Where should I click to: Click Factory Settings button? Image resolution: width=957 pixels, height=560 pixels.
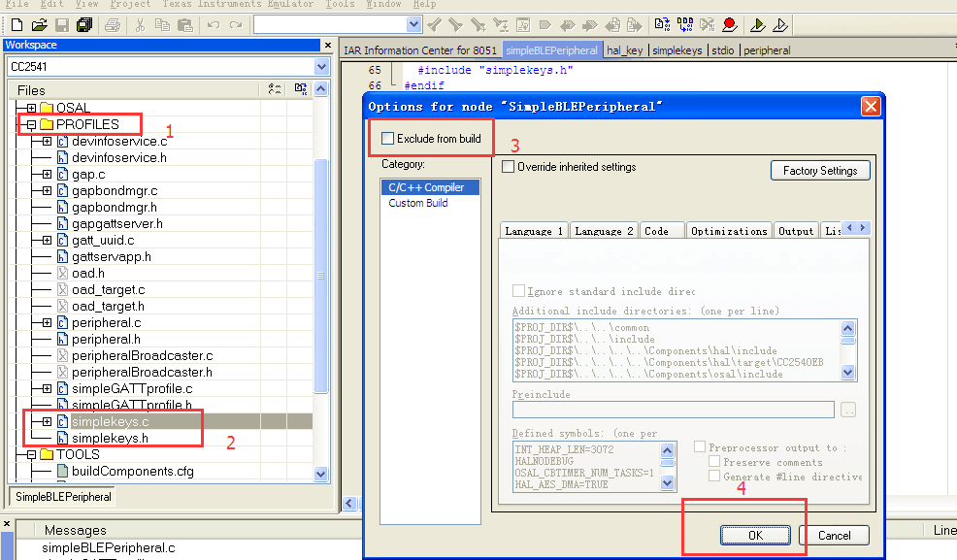820,171
